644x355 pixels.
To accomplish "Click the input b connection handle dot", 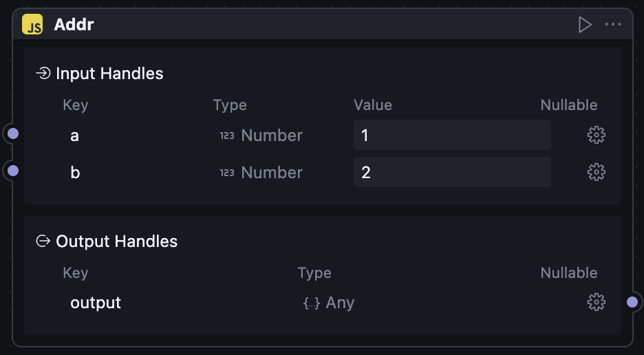I will tap(12, 170).
